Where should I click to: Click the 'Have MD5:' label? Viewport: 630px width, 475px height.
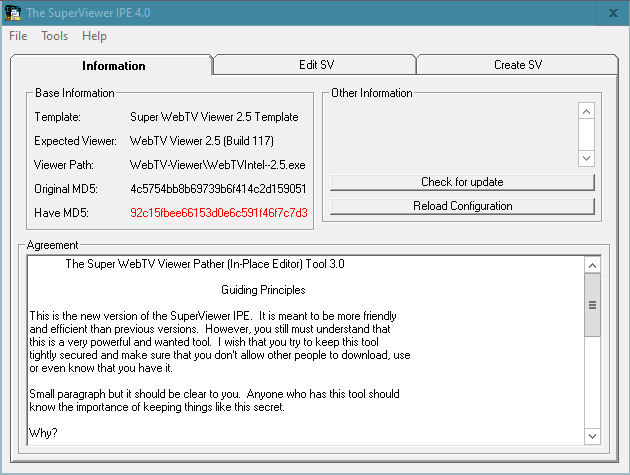[61, 213]
